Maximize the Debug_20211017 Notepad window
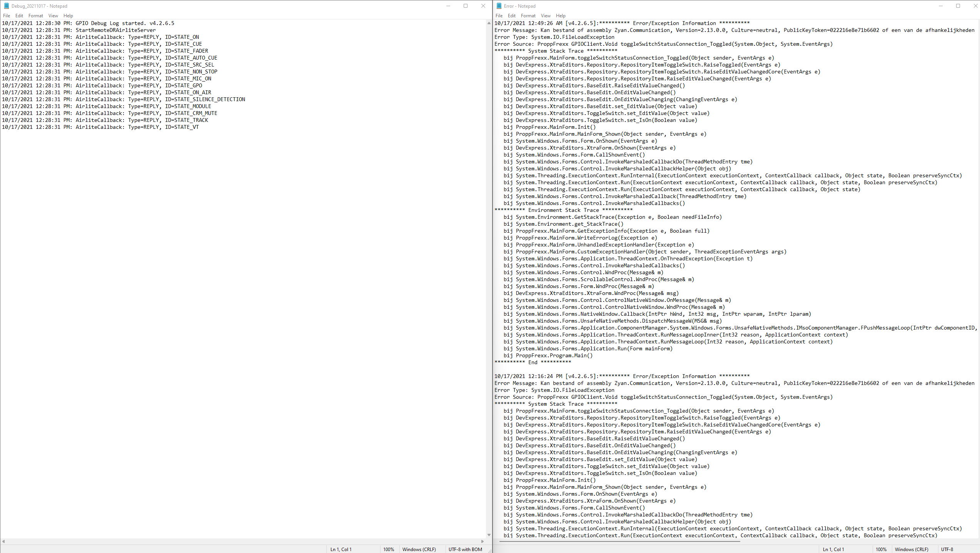 (x=466, y=6)
